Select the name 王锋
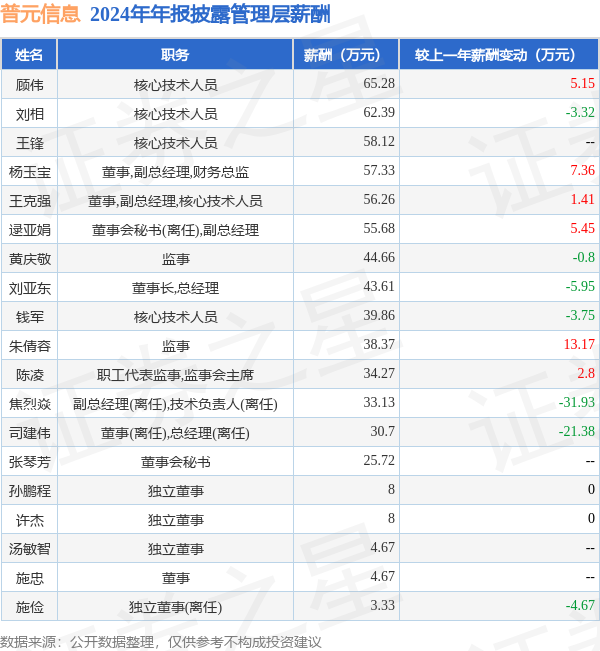This screenshot has width=600, height=651. pos(29,143)
